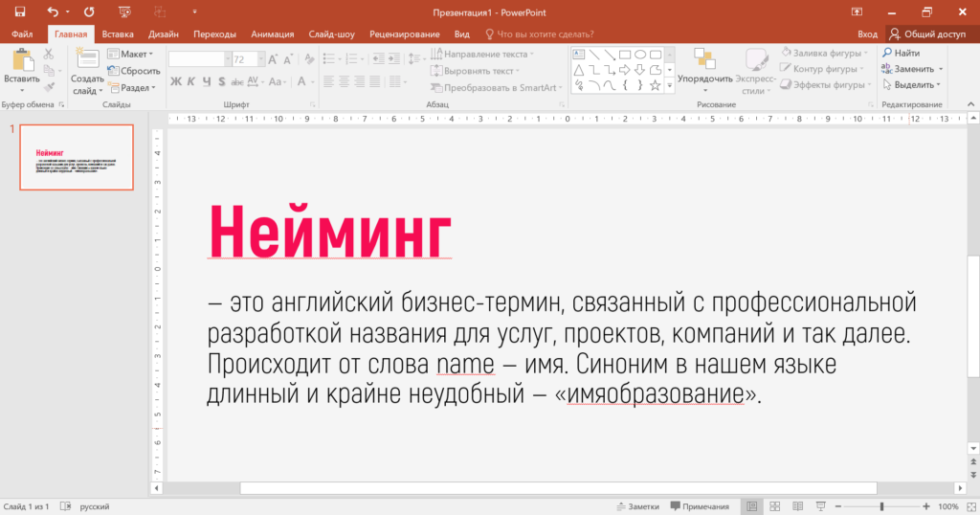The width and height of the screenshot is (980, 515).
Task: Click the Сбросить reset button
Action: point(134,71)
